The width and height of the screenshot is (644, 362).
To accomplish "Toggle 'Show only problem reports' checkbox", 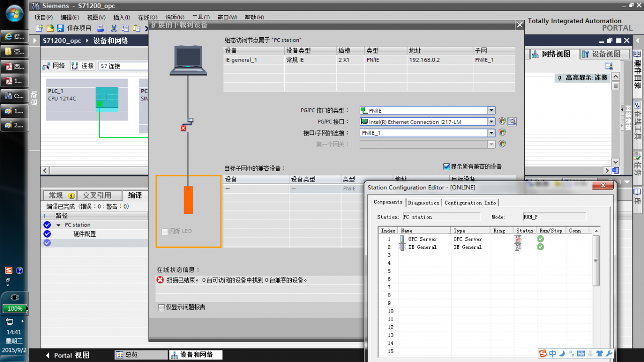I will point(162,307).
